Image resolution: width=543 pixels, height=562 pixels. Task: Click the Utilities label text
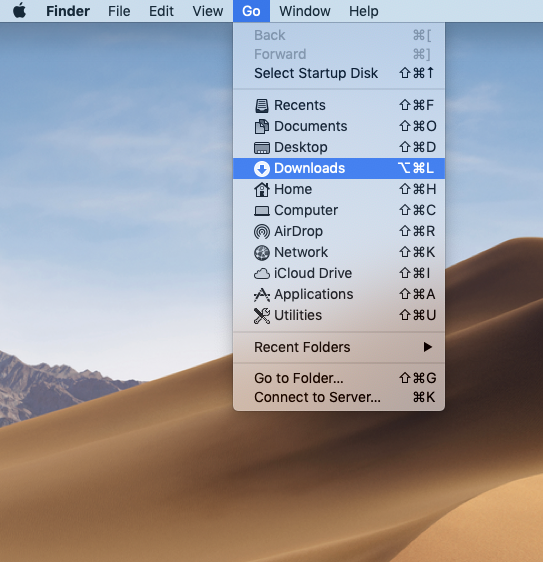point(298,315)
